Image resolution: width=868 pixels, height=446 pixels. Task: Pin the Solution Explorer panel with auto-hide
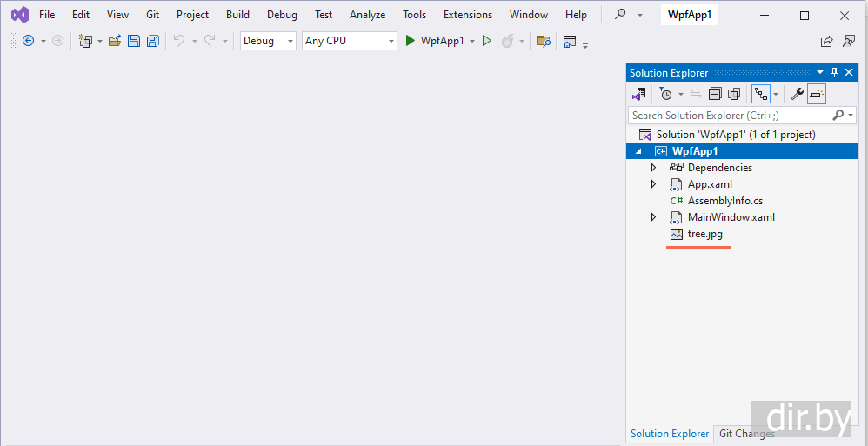[835, 73]
